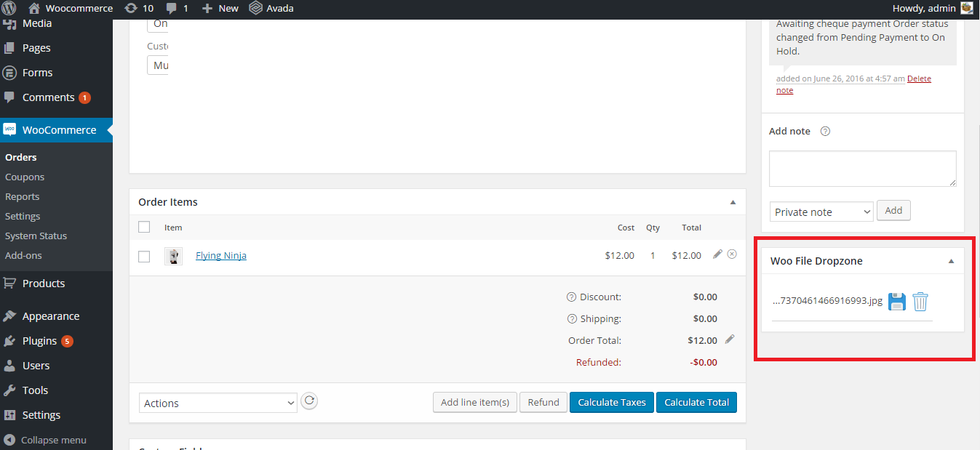Open the Actions dropdown
Screen dimensions: 980x450
point(218,403)
